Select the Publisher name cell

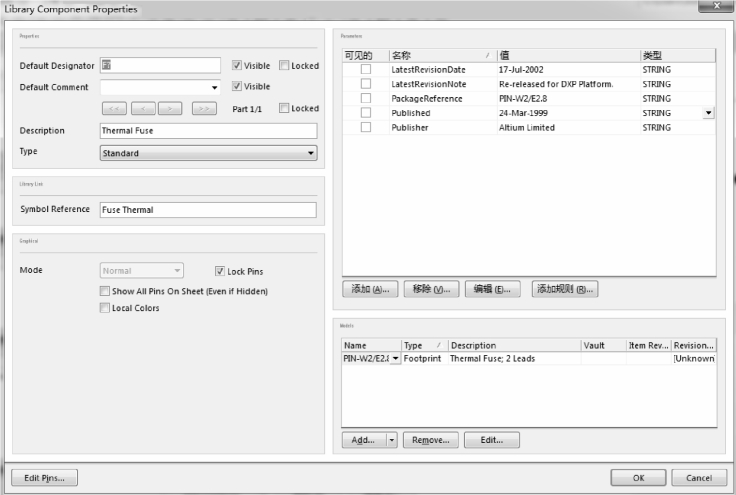443,128
